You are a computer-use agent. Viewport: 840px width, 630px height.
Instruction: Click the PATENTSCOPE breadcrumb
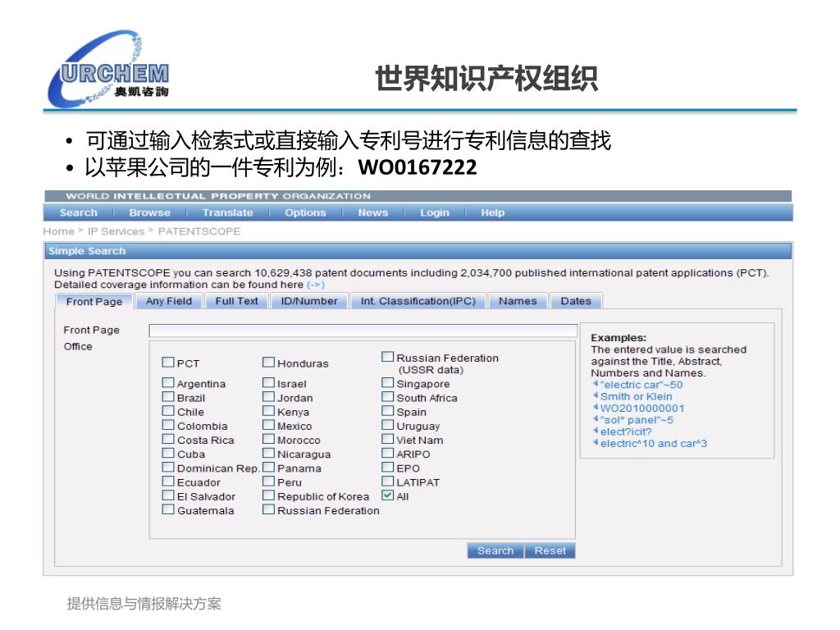[199, 231]
